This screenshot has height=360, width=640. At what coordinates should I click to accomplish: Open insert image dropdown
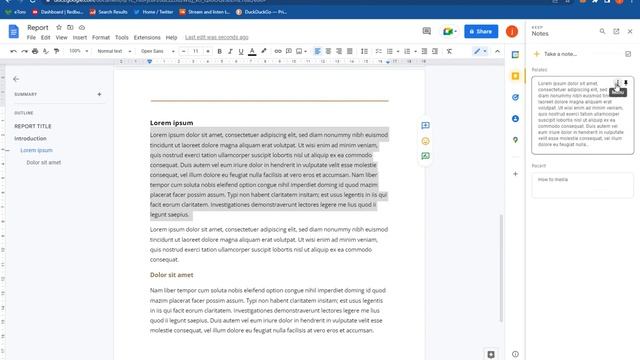(301, 51)
